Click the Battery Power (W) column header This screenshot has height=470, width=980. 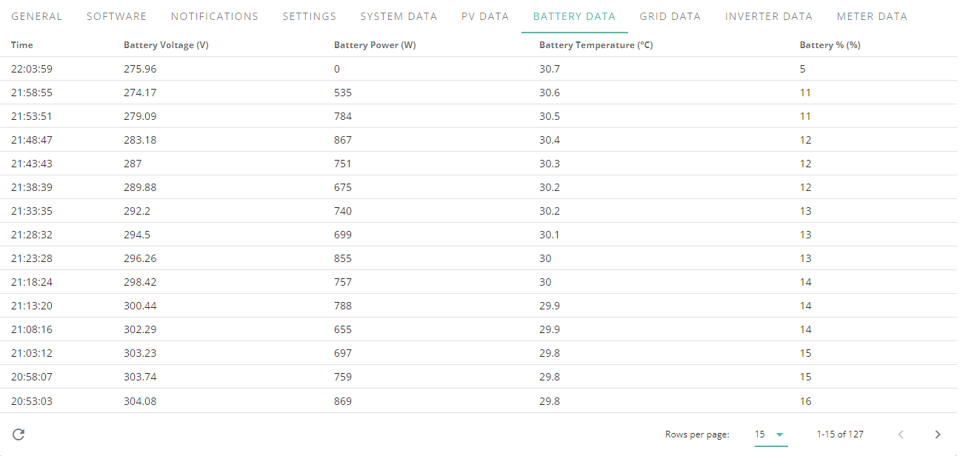pos(375,45)
